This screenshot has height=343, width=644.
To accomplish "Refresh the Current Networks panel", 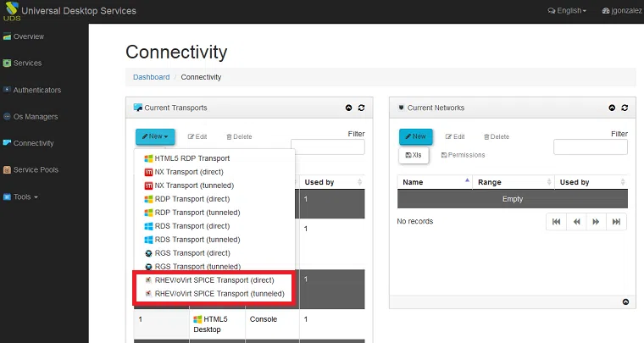I will coord(625,108).
